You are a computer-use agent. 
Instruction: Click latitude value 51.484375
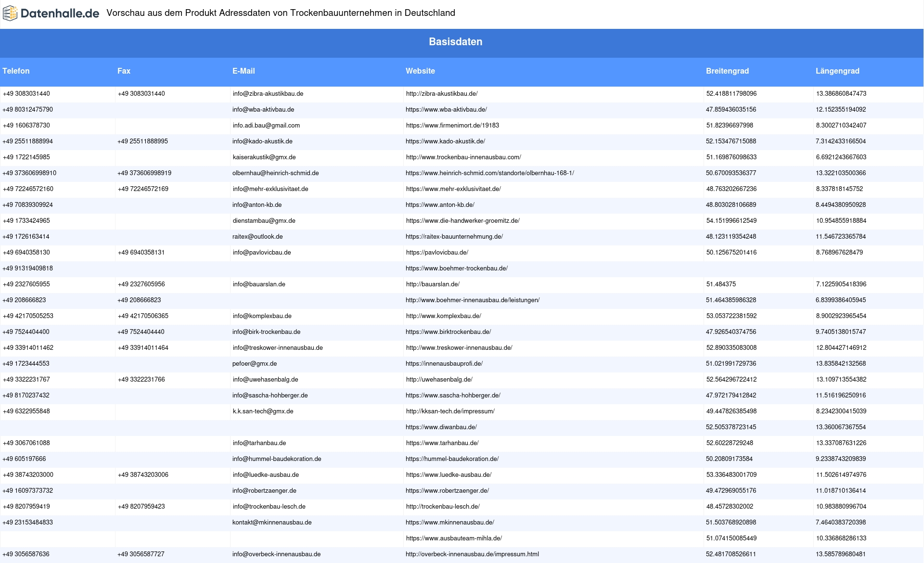pyautogui.click(x=721, y=284)
